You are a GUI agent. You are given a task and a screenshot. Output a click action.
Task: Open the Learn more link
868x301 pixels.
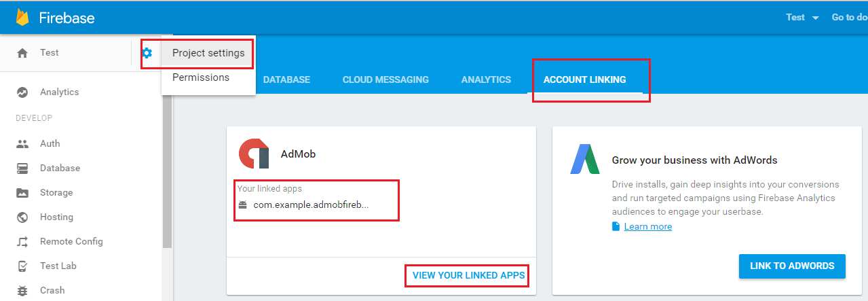(x=647, y=226)
